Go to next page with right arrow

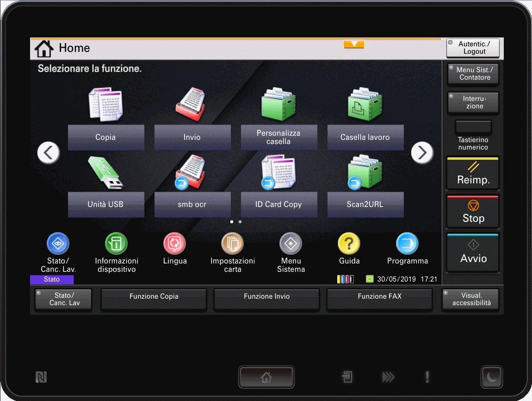(422, 153)
